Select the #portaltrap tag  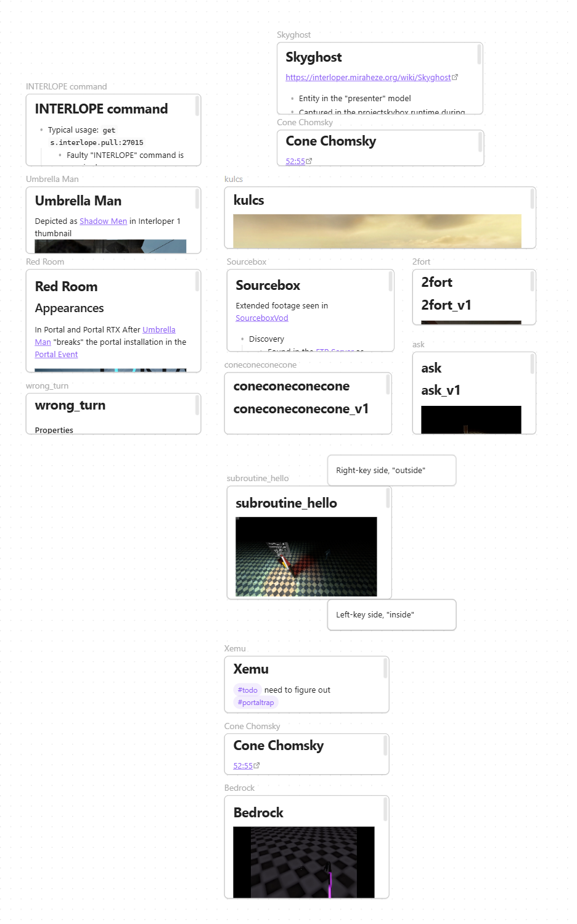256,703
